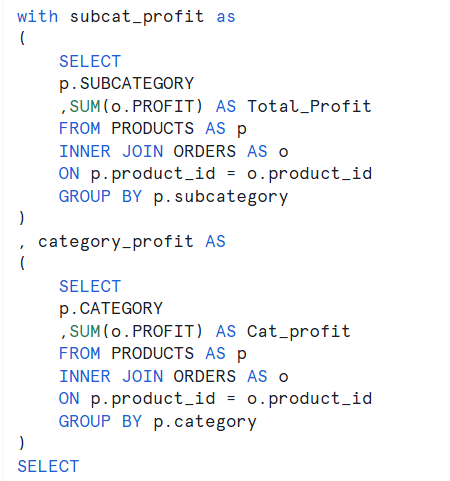Place cursor on p.SUBCATEGORY column line

pos(126,84)
